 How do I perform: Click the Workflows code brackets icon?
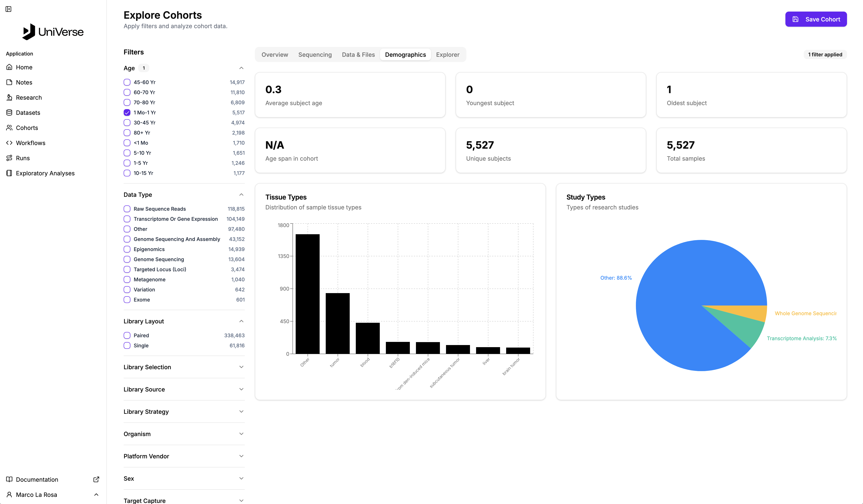[9, 143]
